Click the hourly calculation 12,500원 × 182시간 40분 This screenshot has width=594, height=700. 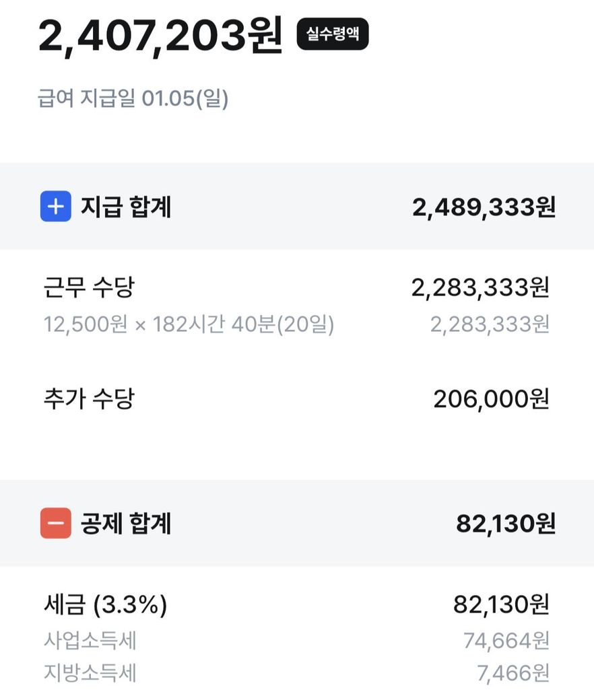pyautogui.click(x=189, y=325)
